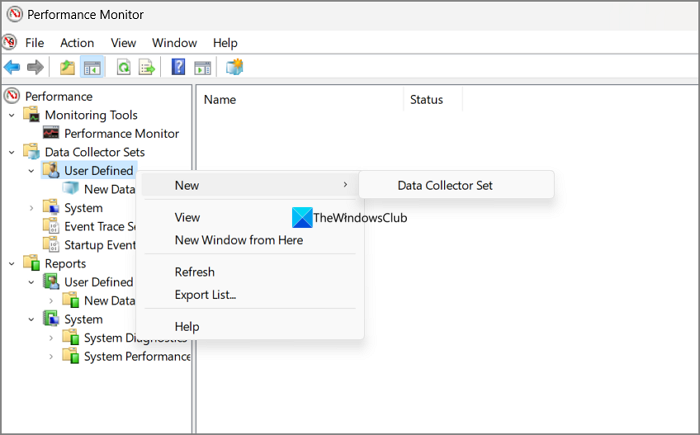The width and height of the screenshot is (700, 435).
Task: Click the Export List toolbar icon
Action: click(147, 67)
